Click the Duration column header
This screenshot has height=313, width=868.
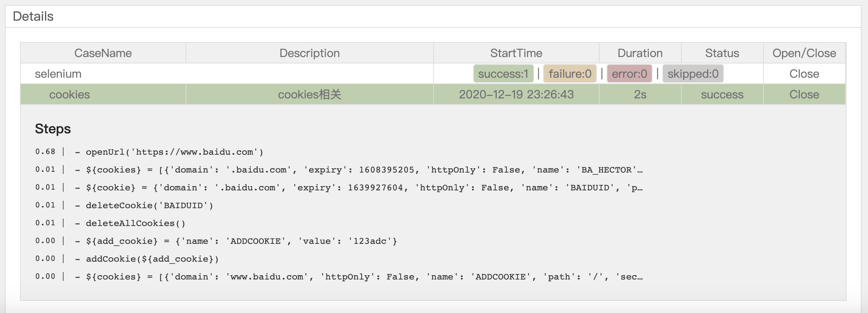pos(640,53)
